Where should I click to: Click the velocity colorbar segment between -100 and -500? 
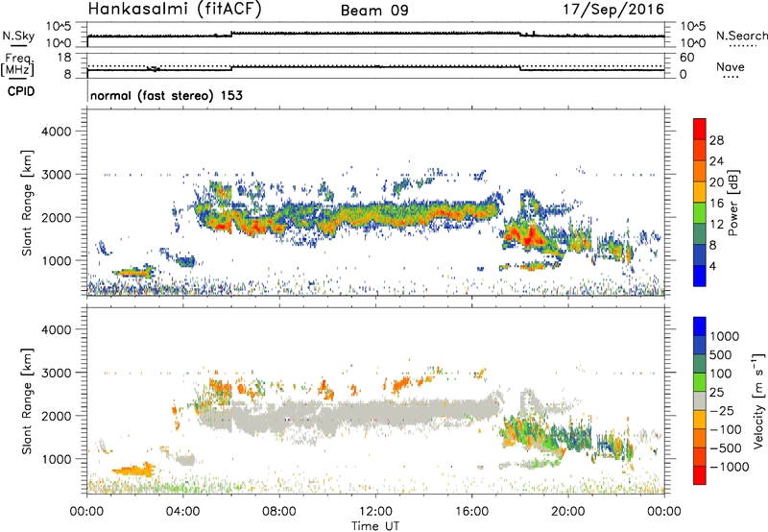click(x=700, y=438)
